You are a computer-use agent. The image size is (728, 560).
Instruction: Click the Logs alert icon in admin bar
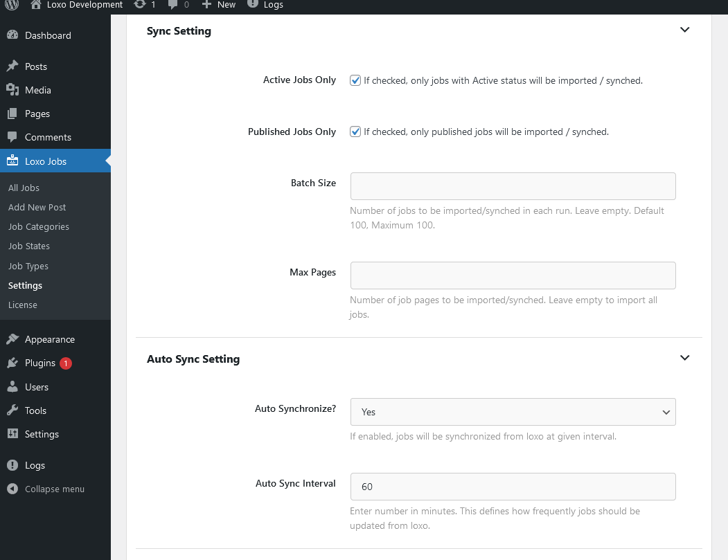(x=253, y=3)
